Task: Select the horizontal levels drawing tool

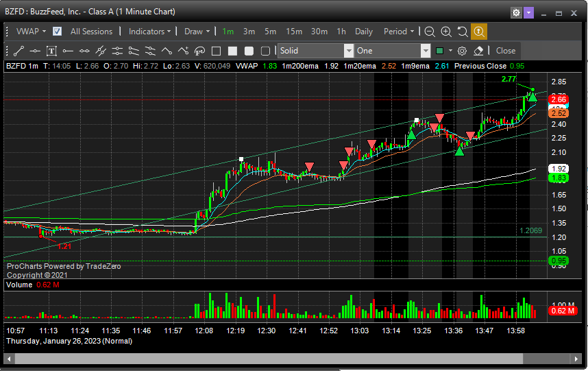Action: click(x=117, y=51)
